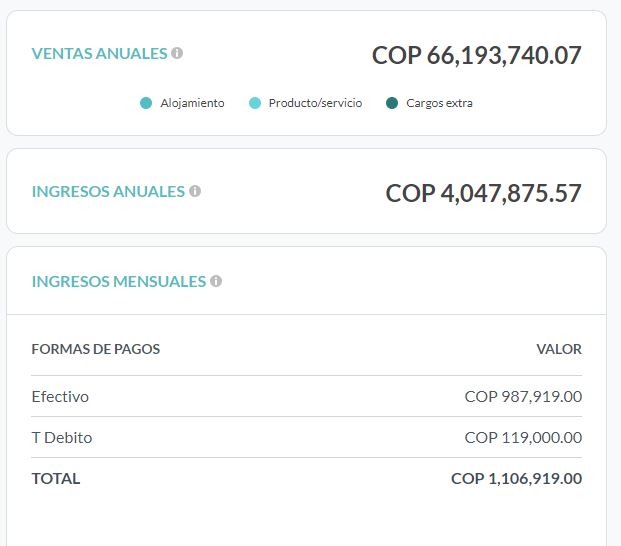Toggle the Cargos extra legend dot
Screen dimensions: 621x546
pyautogui.click(x=392, y=103)
